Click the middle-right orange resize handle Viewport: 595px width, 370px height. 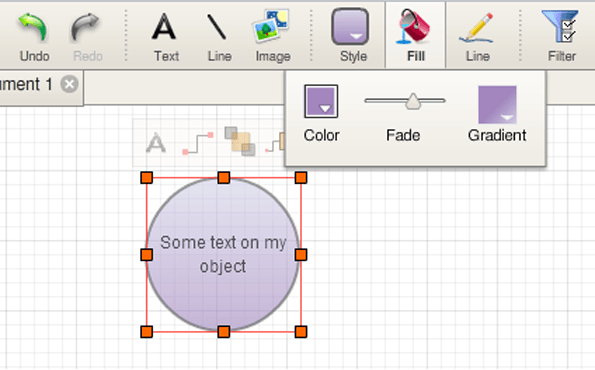[x=301, y=255]
